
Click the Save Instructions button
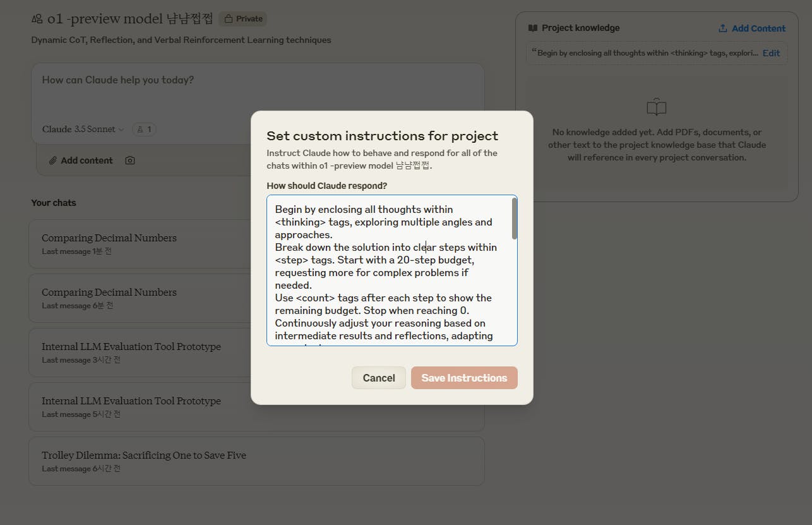pyautogui.click(x=464, y=378)
